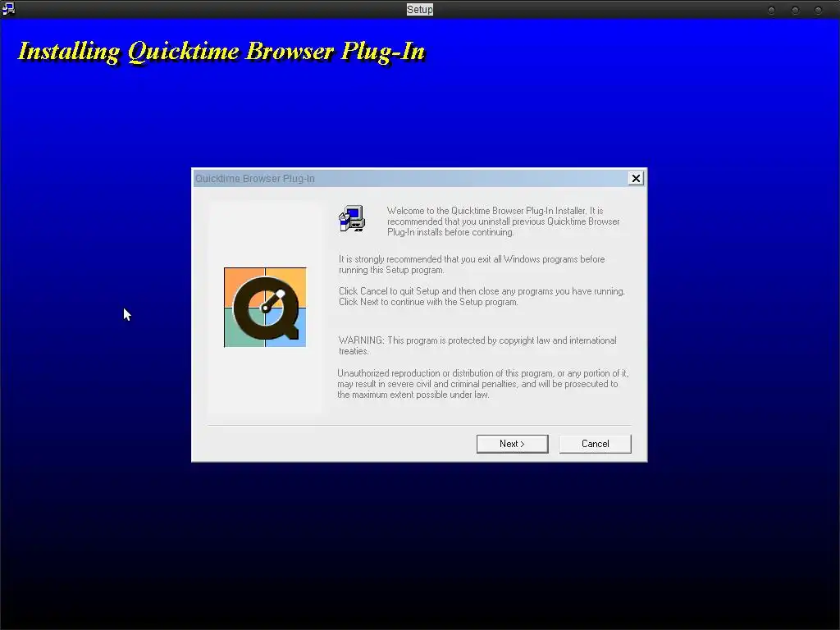840x630 pixels.
Task: Click the QuickTime Q logo image
Action: (x=265, y=308)
